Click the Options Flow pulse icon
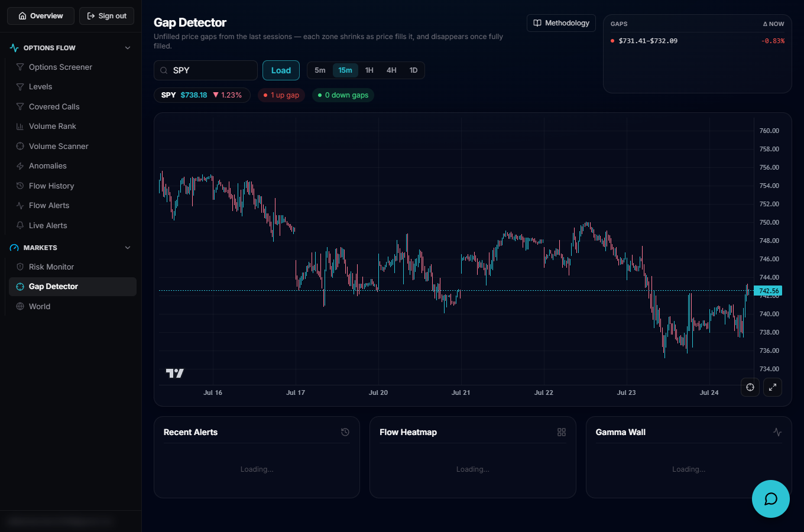The width and height of the screenshot is (804, 532). point(14,48)
